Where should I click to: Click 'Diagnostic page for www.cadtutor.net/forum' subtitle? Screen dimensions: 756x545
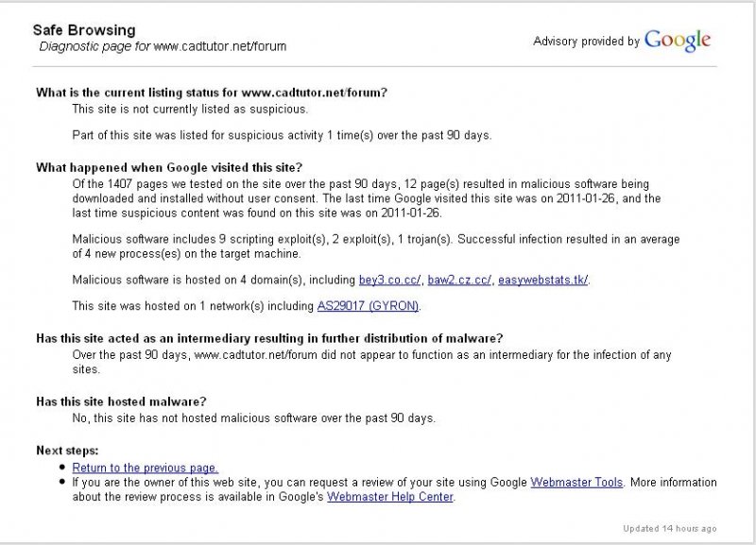[x=163, y=46]
